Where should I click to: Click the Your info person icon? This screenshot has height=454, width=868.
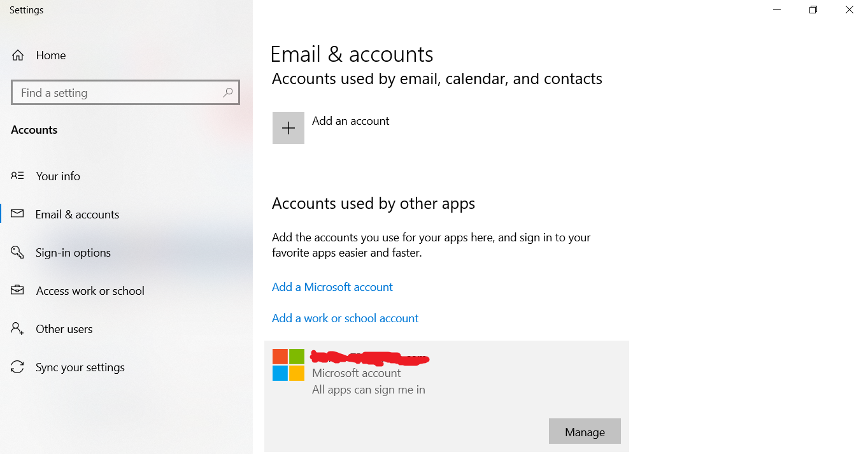coord(17,176)
